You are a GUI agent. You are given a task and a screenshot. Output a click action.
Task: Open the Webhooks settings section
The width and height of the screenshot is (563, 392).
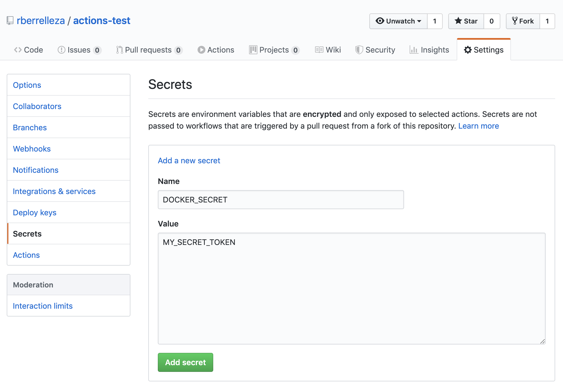tap(32, 148)
